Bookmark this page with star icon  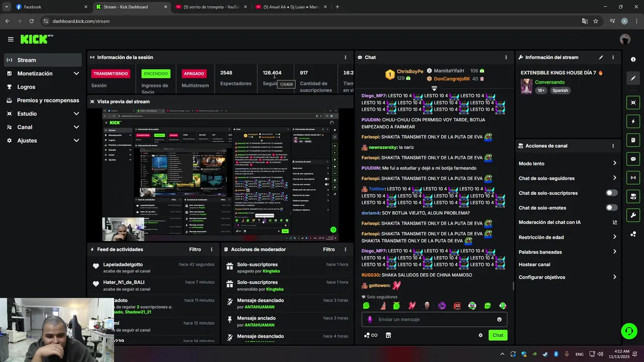[x=596, y=21]
